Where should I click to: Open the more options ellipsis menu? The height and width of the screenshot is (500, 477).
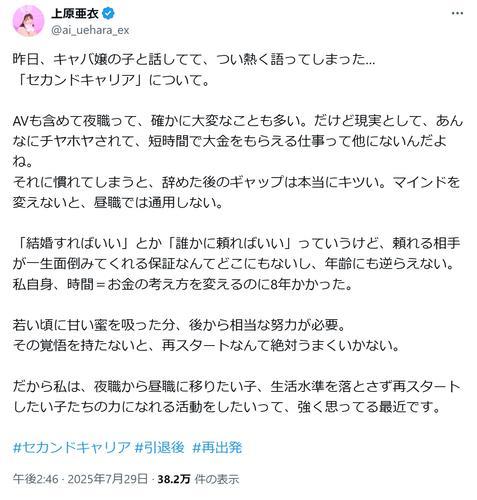pos(457,13)
